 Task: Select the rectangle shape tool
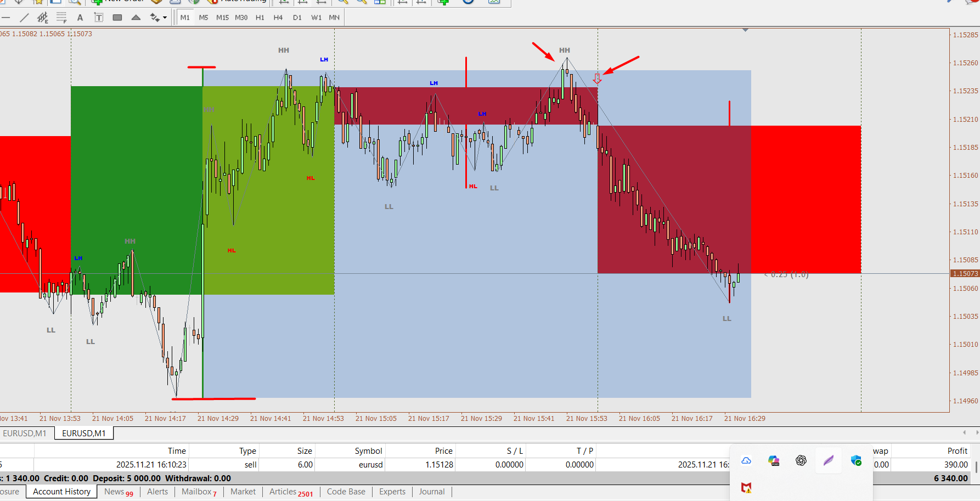coord(117,18)
